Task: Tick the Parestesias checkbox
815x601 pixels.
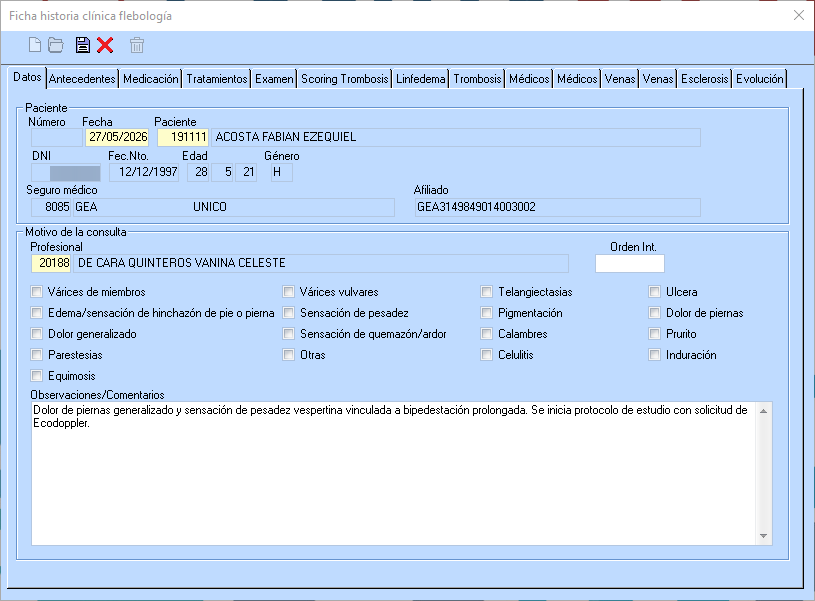Action: 36,355
